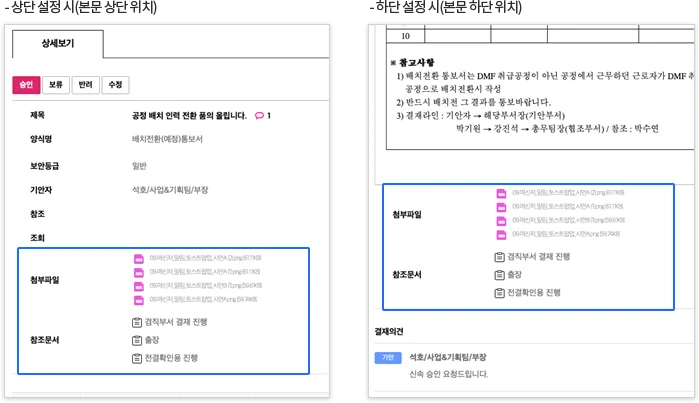Click 겸직부서 결재 진행 document icon, left panel
The width and height of the screenshot is (699, 403).
pyautogui.click(x=137, y=322)
